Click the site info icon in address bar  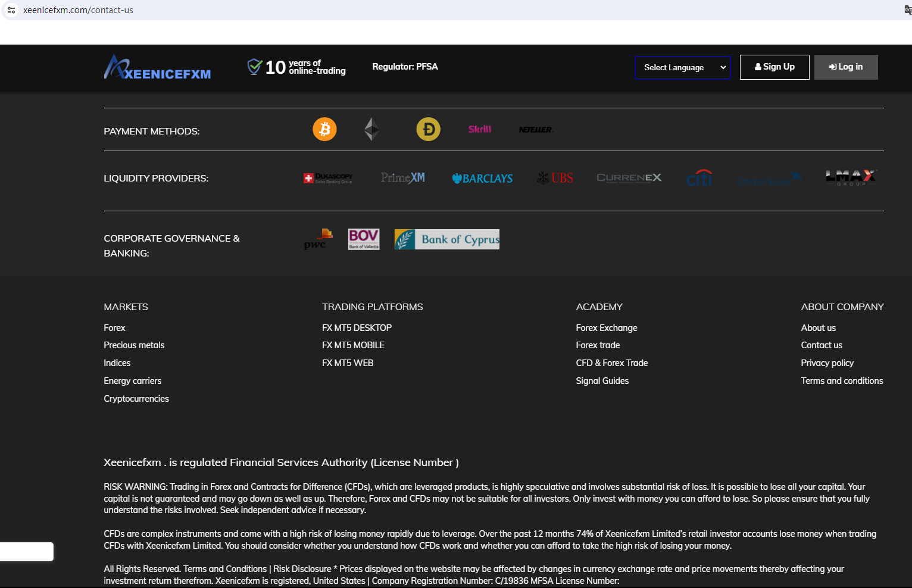click(11, 10)
